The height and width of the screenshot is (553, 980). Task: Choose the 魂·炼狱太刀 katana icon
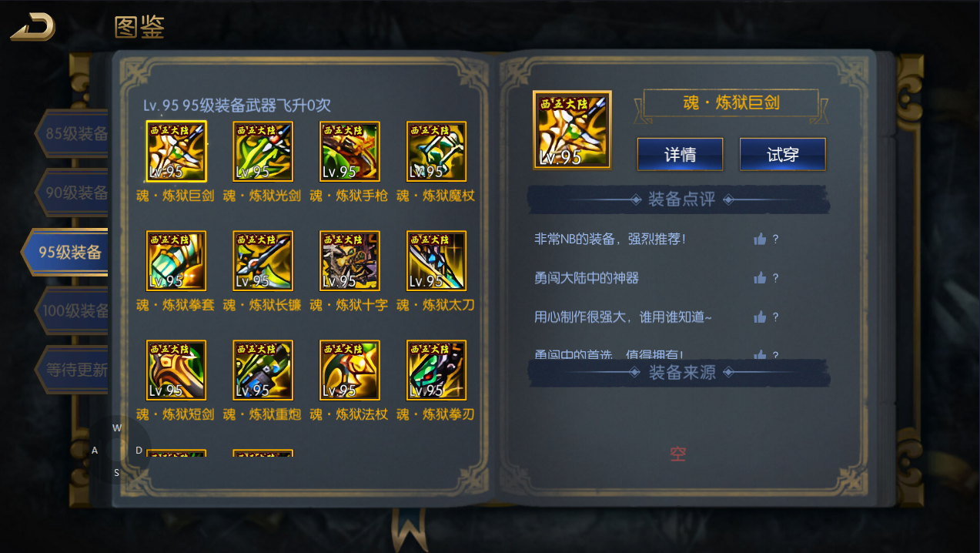click(x=436, y=261)
